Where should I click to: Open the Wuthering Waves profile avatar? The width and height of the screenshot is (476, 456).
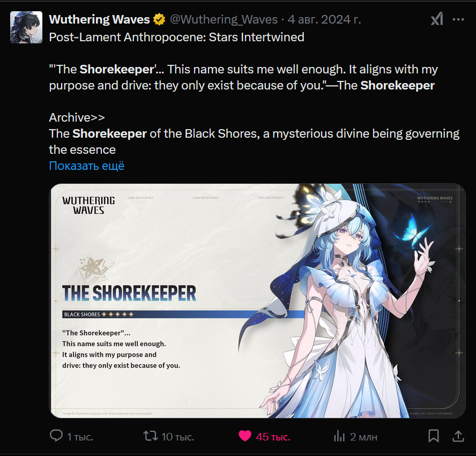click(26, 27)
